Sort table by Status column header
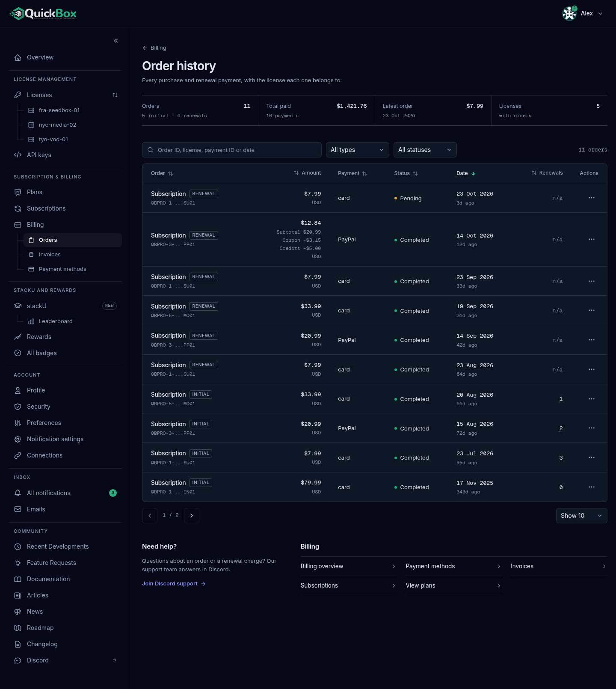Image resolution: width=616 pixels, height=689 pixels. pos(406,173)
